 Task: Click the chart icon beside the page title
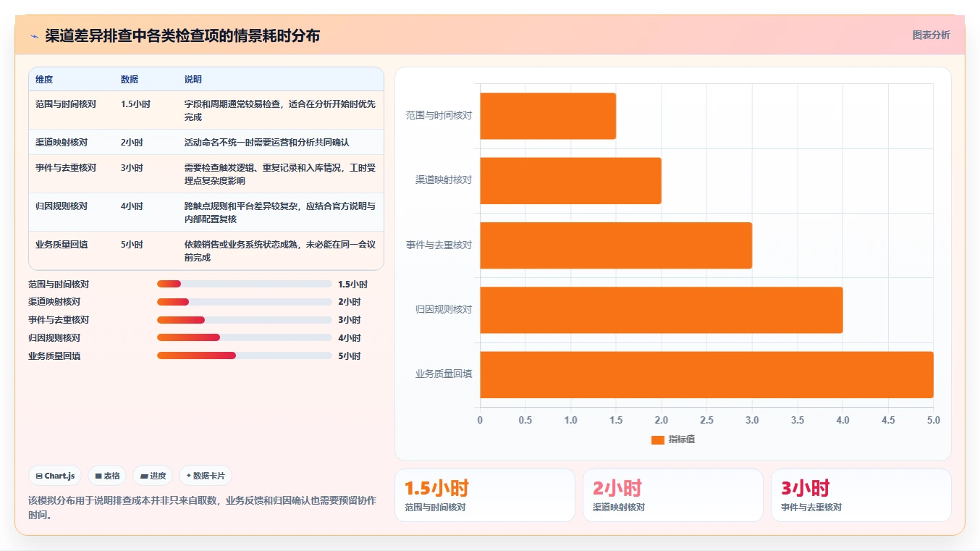35,36
